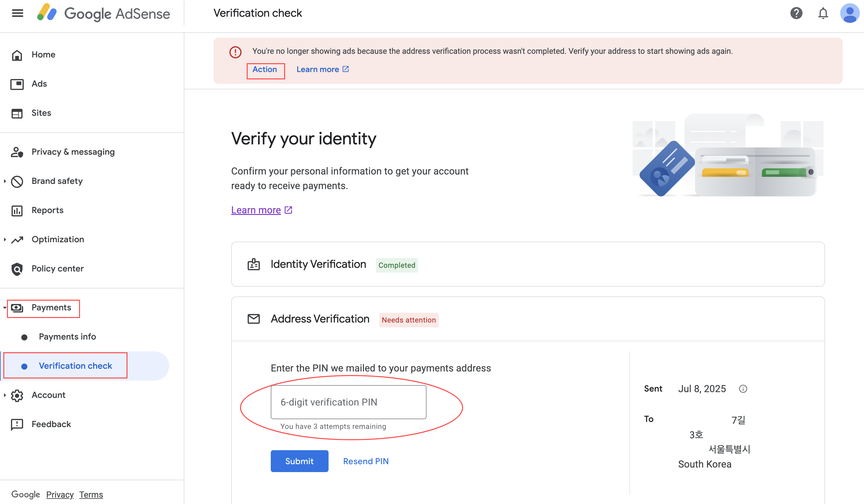
Task: Open the user account avatar
Action: coord(850,13)
